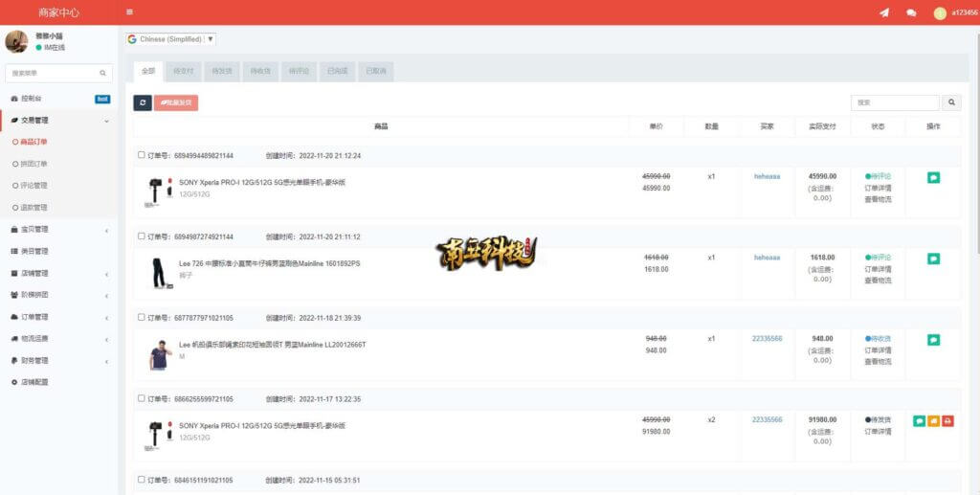This screenshot has height=495, width=980.
Task: Expand the 阶梯拼团 sidebar section
Action: point(58,295)
